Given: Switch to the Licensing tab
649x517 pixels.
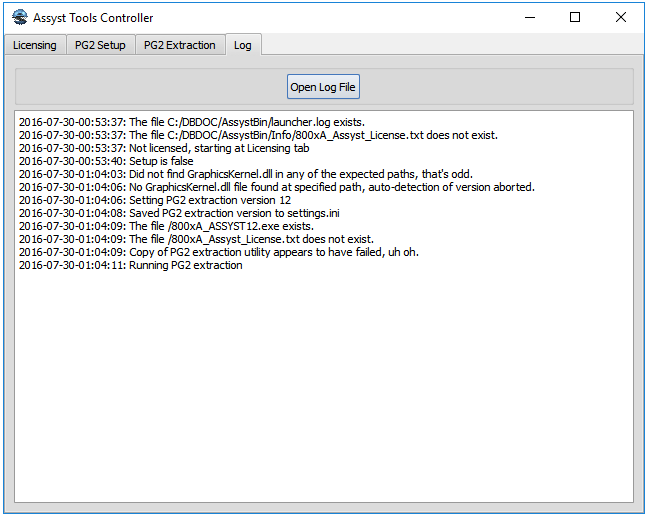Looking at the screenshot, I should (35, 45).
